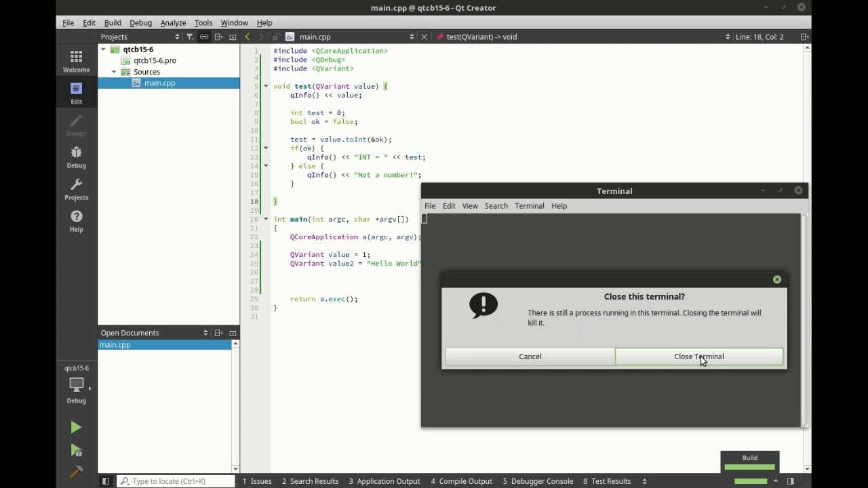Confirm with Close Terminal button
The width and height of the screenshot is (868, 488).
(699, 357)
